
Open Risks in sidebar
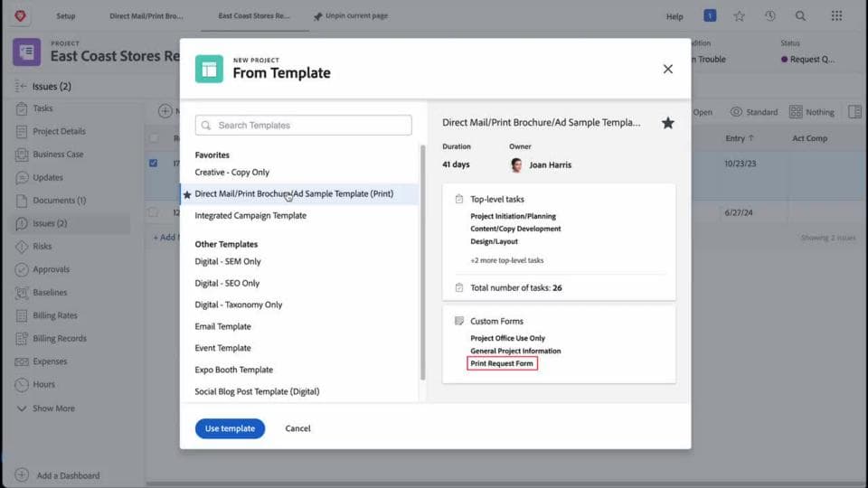(42, 246)
